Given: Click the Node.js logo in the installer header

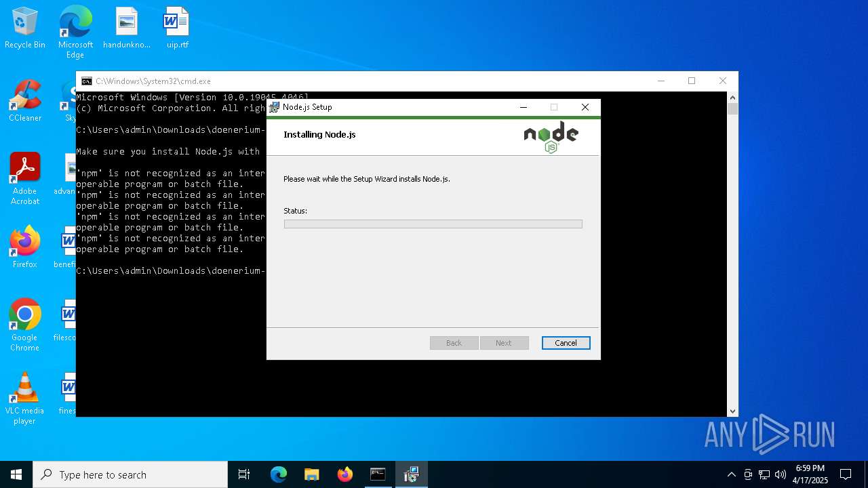Looking at the screenshot, I should [x=551, y=137].
